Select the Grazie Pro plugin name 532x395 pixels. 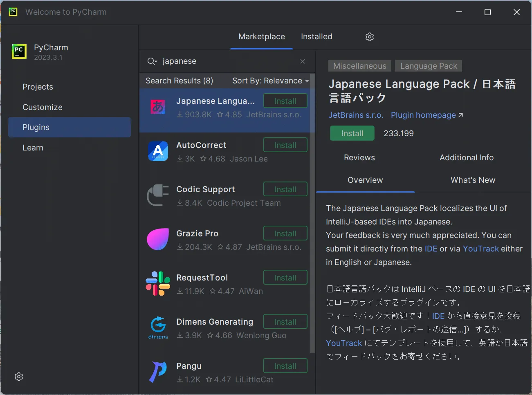197,233
